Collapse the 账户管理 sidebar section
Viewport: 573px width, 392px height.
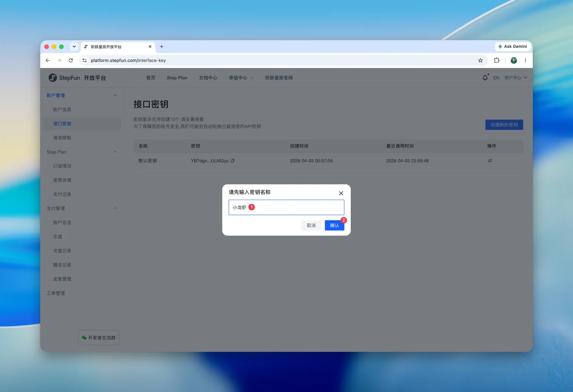click(x=115, y=95)
